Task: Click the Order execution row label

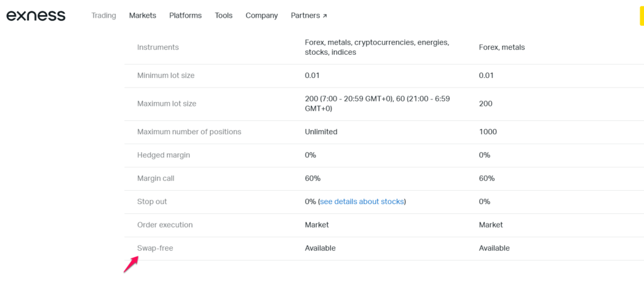Action: click(x=165, y=225)
